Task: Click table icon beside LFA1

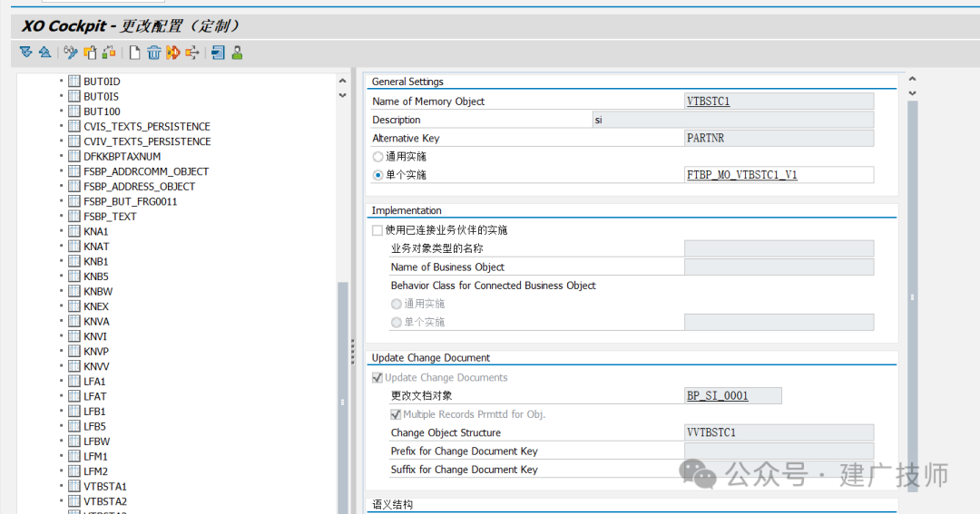Action: pyautogui.click(x=74, y=381)
